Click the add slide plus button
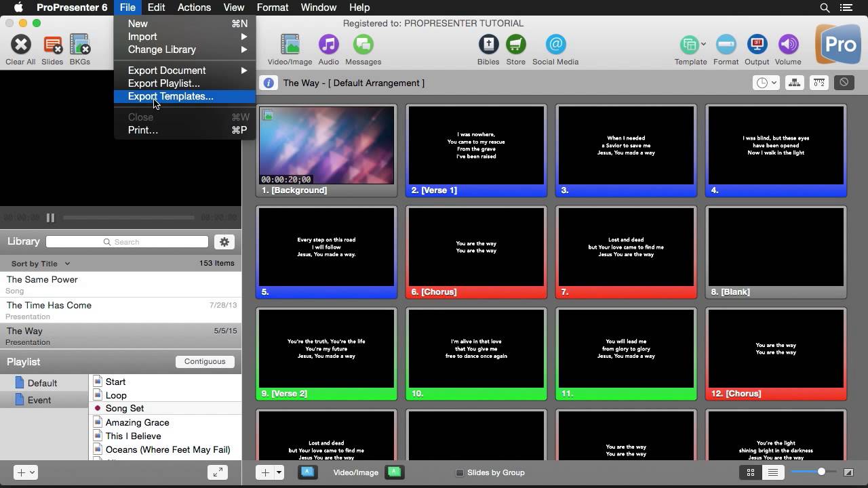Image resolution: width=868 pixels, height=488 pixels. (265, 472)
